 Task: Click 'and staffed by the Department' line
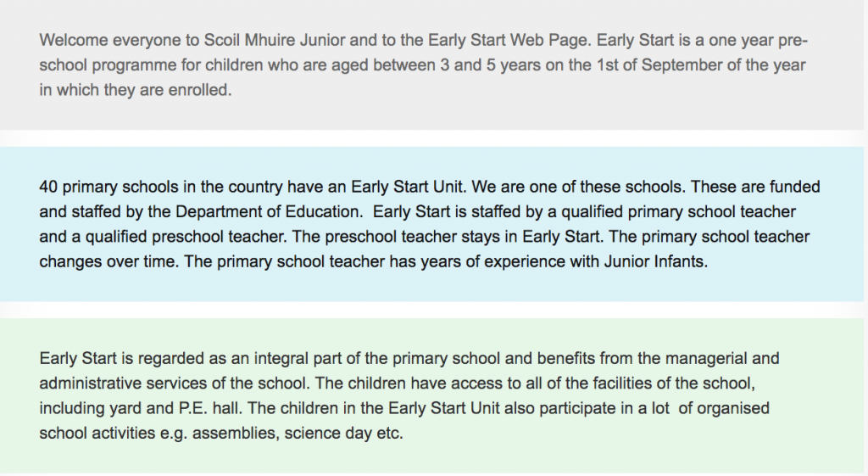pyautogui.click(x=417, y=211)
